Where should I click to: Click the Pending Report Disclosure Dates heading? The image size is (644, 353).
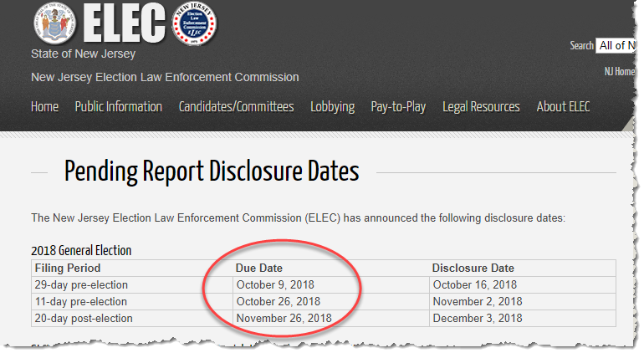point(212,171)
